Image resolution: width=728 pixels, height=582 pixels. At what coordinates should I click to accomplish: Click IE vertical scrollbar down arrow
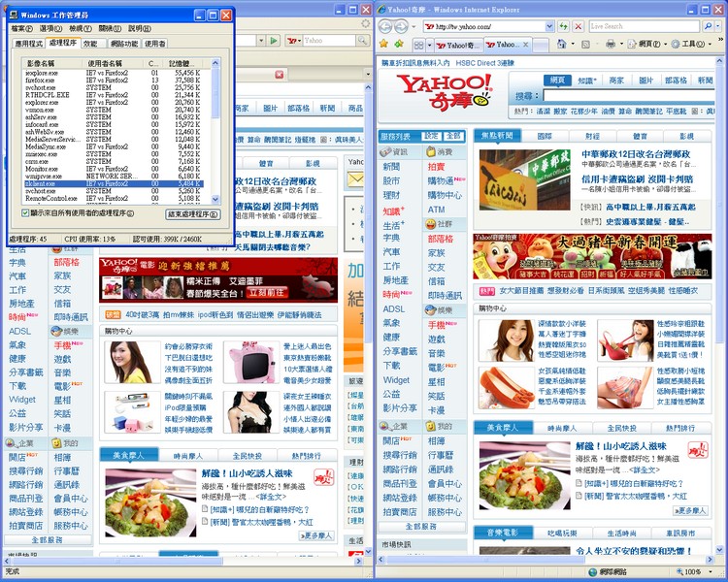(718, 550)
